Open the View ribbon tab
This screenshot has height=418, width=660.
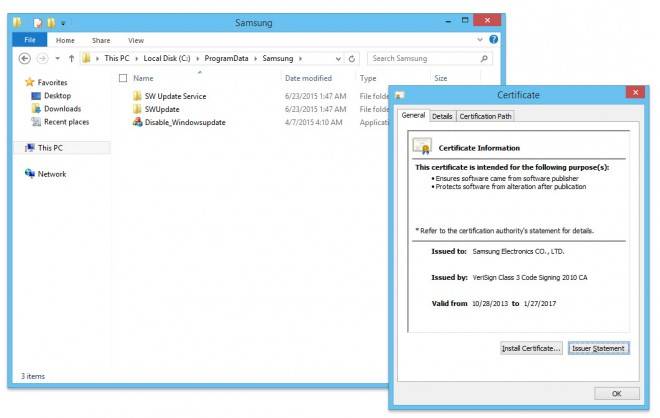[136, 40]
